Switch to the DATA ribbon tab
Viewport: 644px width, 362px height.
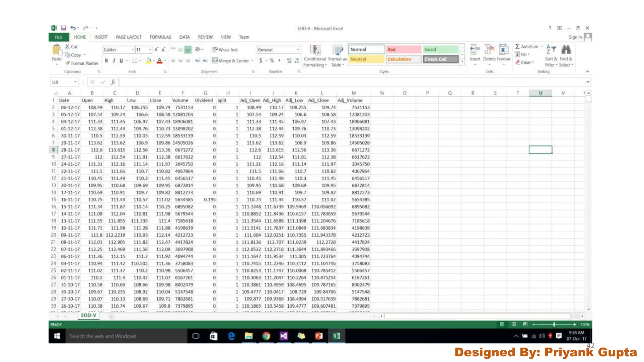(x=185, y=37)
